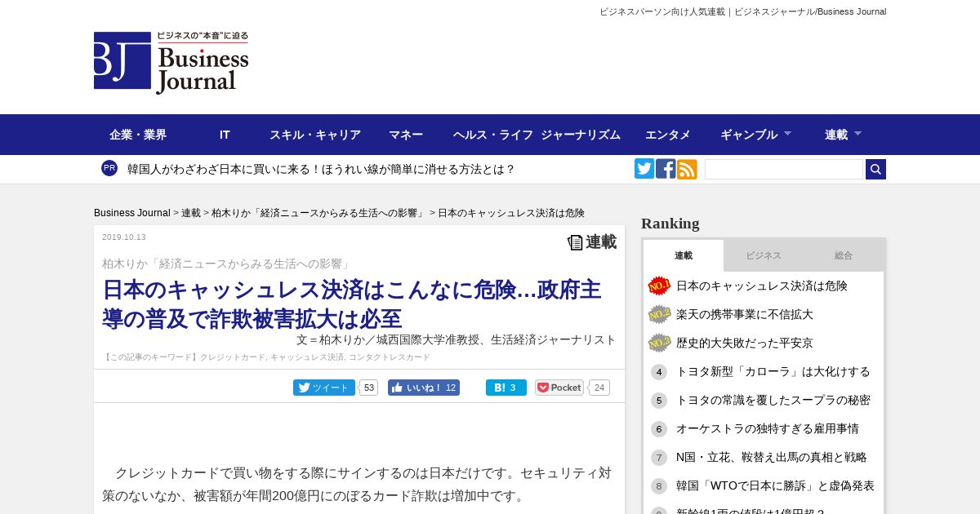980x514 pixels.
Task: Click the Twitter ツイート share button
Action: pyautogui.click(x=324, y=388)
